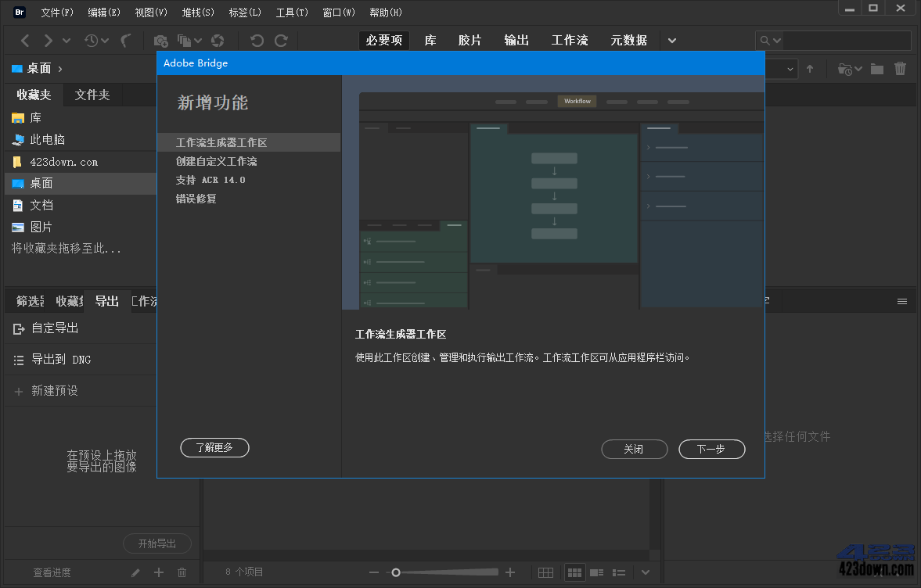
Task: Switch to details view icon at bottom
Action: coord(596,572)
